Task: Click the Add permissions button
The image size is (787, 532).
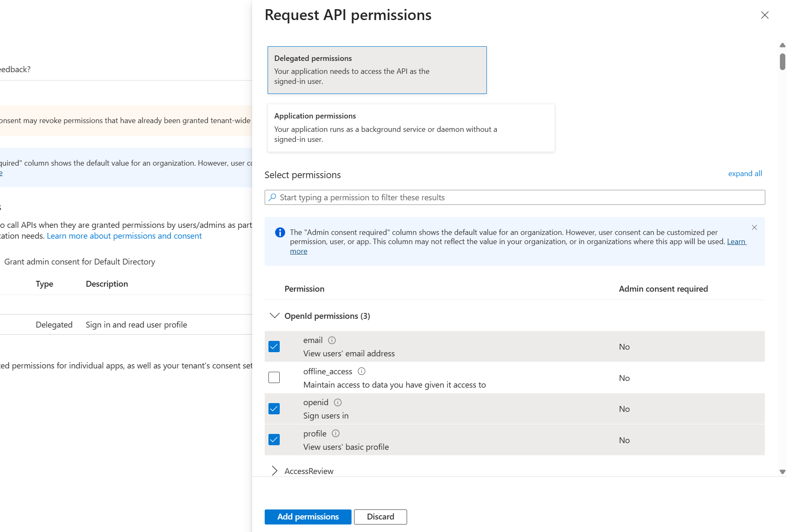Action: click(308, 517)
